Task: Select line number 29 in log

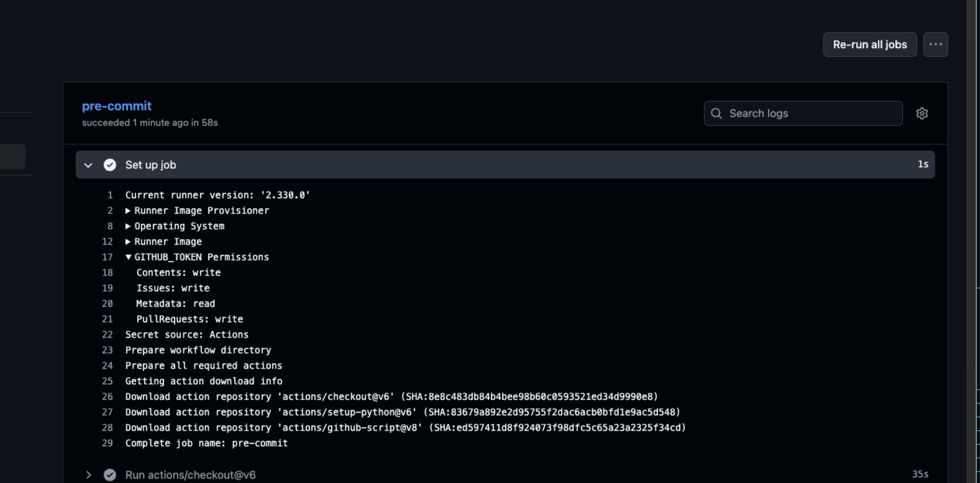Action: [x=107, y=443]
